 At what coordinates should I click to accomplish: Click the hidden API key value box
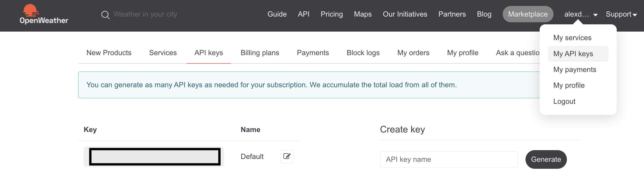pos(155,157)
